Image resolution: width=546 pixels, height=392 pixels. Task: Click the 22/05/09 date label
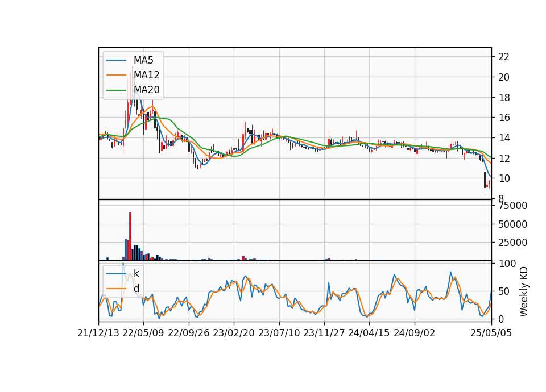point(143,333)
